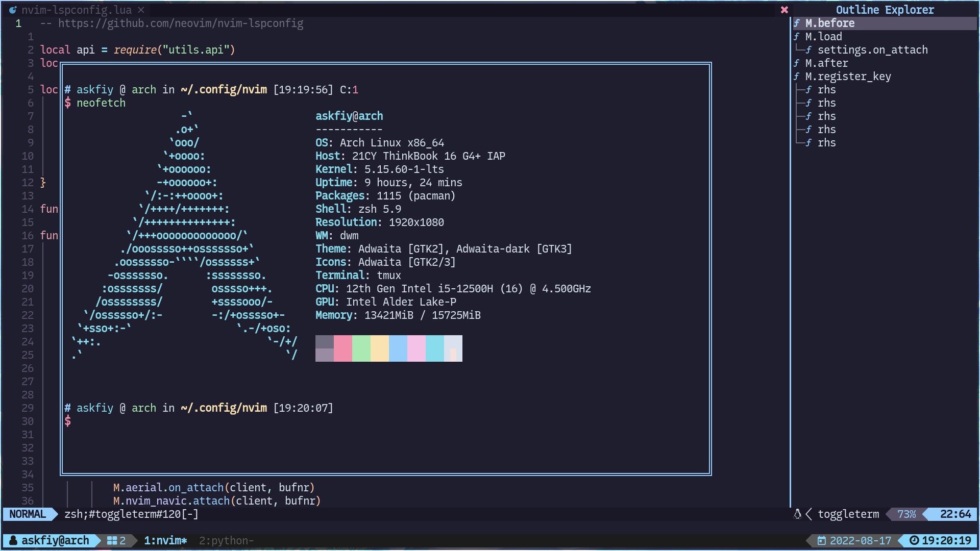Click the red X left of Outline Explorer
980x551 pixels.
click(x=785, y=10)
